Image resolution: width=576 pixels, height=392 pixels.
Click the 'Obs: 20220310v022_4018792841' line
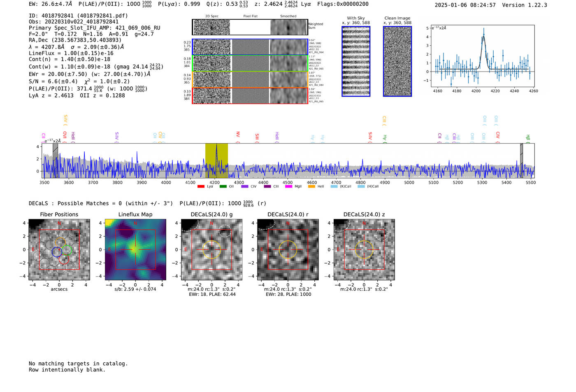coord(74,22)
